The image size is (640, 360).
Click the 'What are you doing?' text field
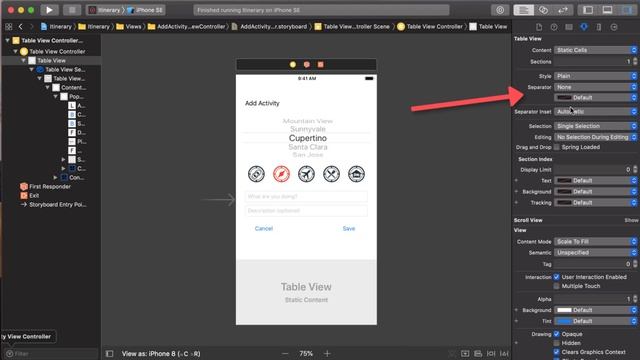click(x=306, y=196)
